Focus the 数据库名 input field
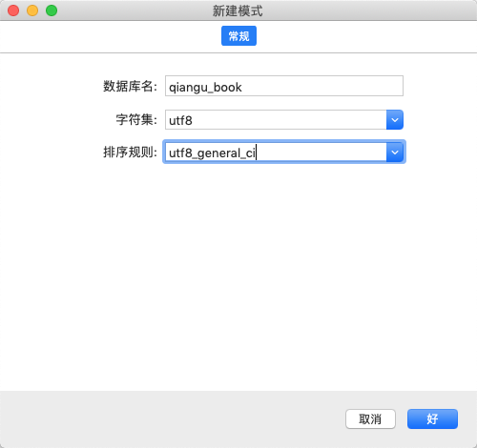The height and width of the screenshot is (448, 477). pos(284,86)
